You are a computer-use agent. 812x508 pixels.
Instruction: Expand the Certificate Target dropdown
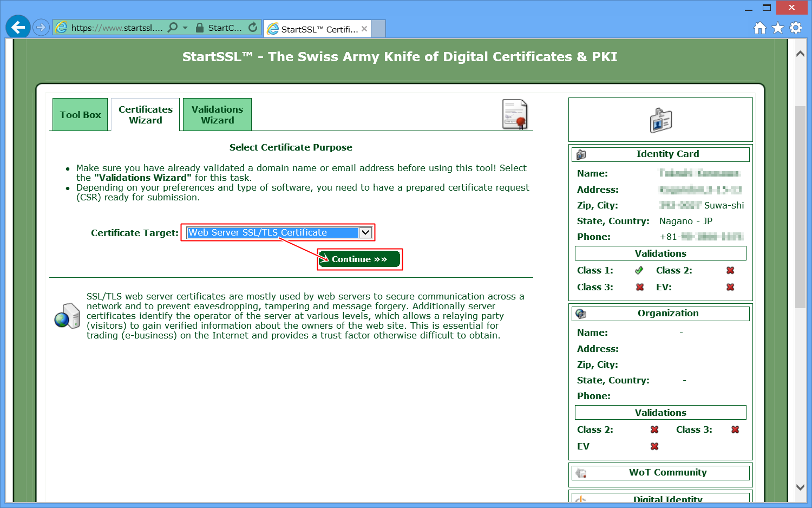click(366, 233)
